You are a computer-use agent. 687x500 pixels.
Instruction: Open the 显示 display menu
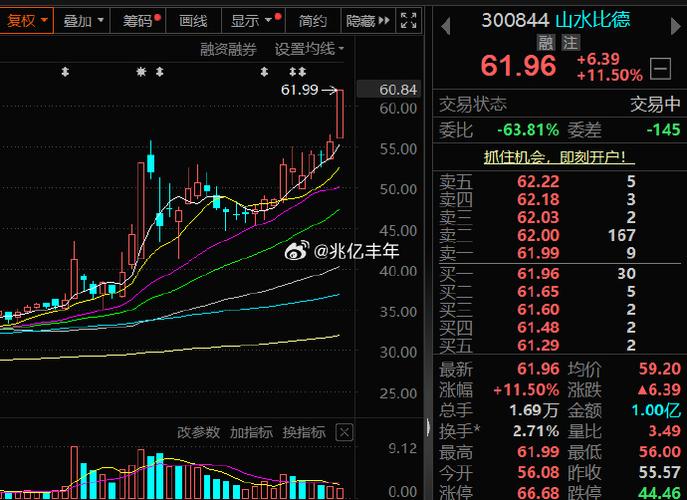[x=251, y=20]
